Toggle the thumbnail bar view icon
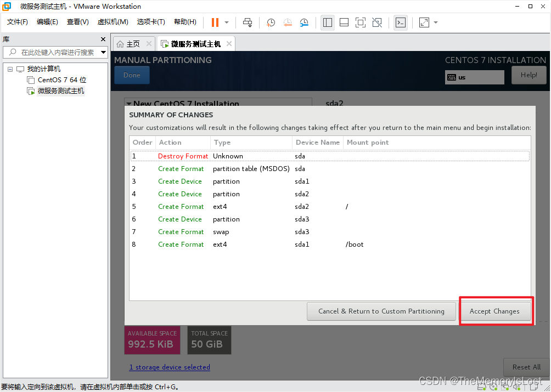 tap(344, 22)
